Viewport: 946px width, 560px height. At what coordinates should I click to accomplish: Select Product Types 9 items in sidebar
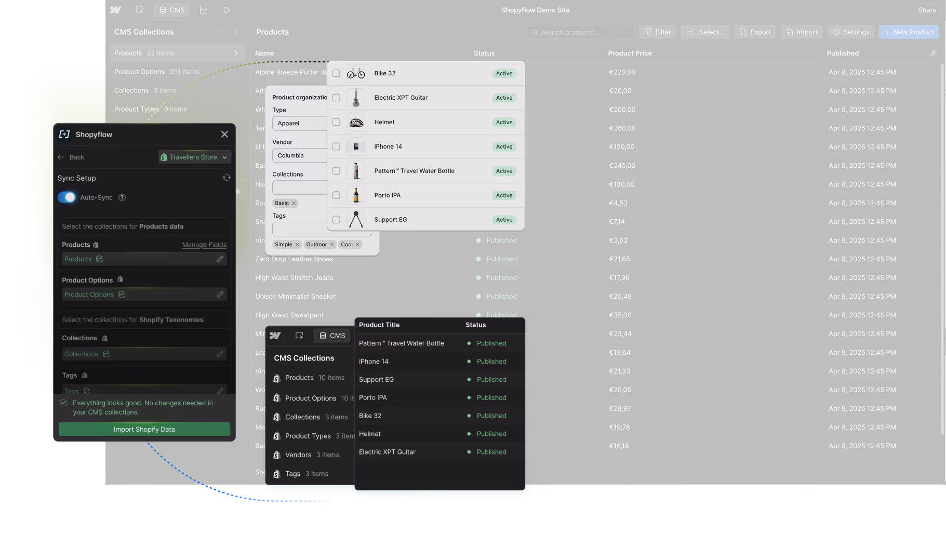tap(151, 109)
